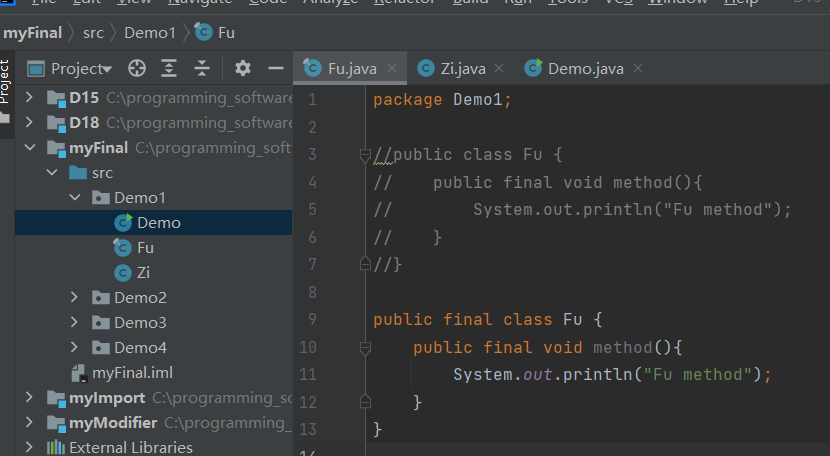Expand the Demo4 package node
Screen dimensions: 830x456
[x=74, y=347]
